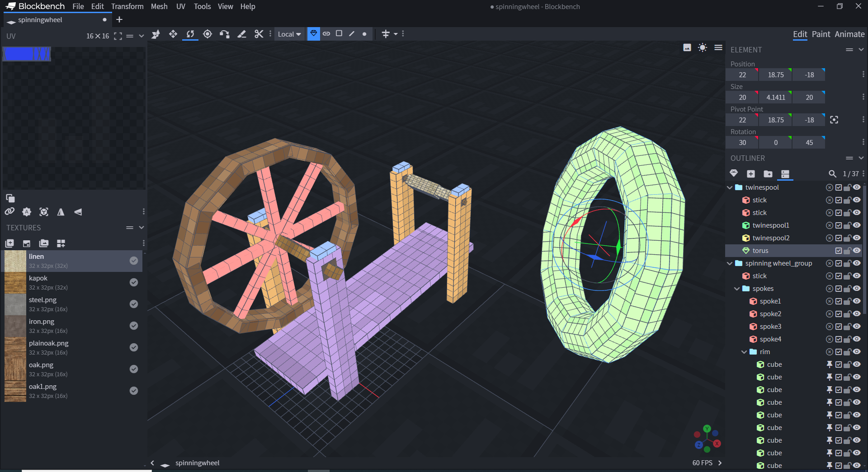Image resolution: width=868 pixels, height=472 pixels.
Task: Toggle lock on the spokes group
Action: click(x=847, y=289)
